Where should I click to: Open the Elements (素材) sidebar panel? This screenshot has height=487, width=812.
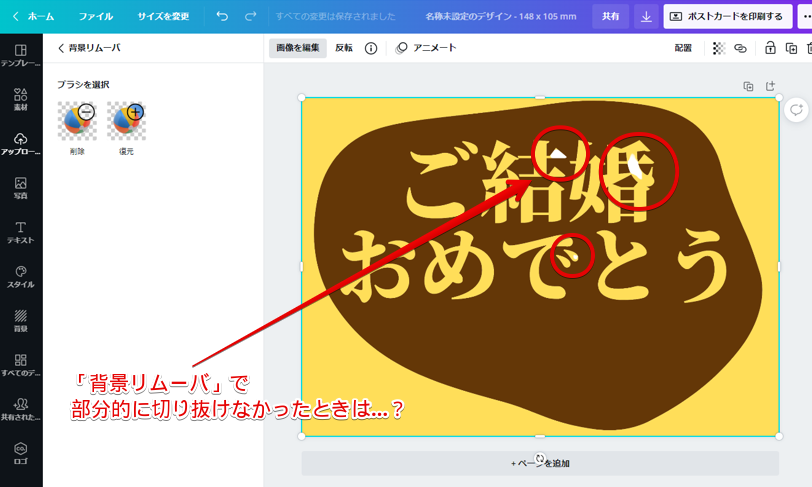21,99
